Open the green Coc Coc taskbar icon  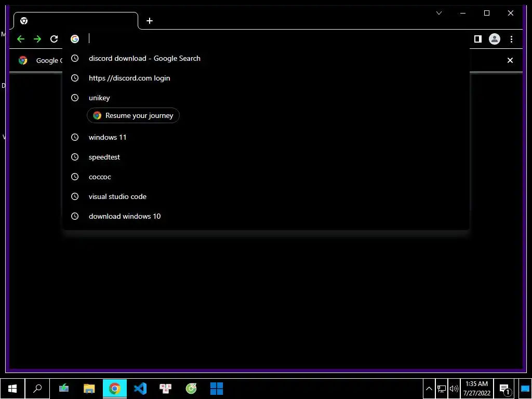191,389
